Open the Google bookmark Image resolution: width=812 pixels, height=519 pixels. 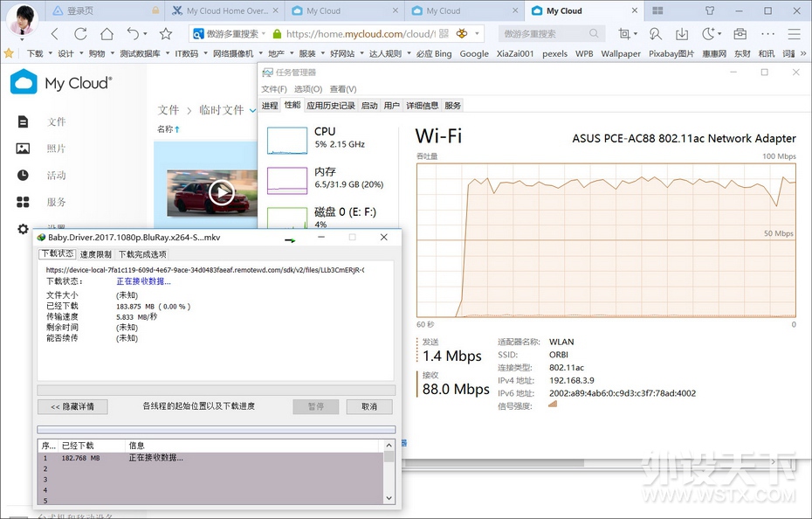474,53
